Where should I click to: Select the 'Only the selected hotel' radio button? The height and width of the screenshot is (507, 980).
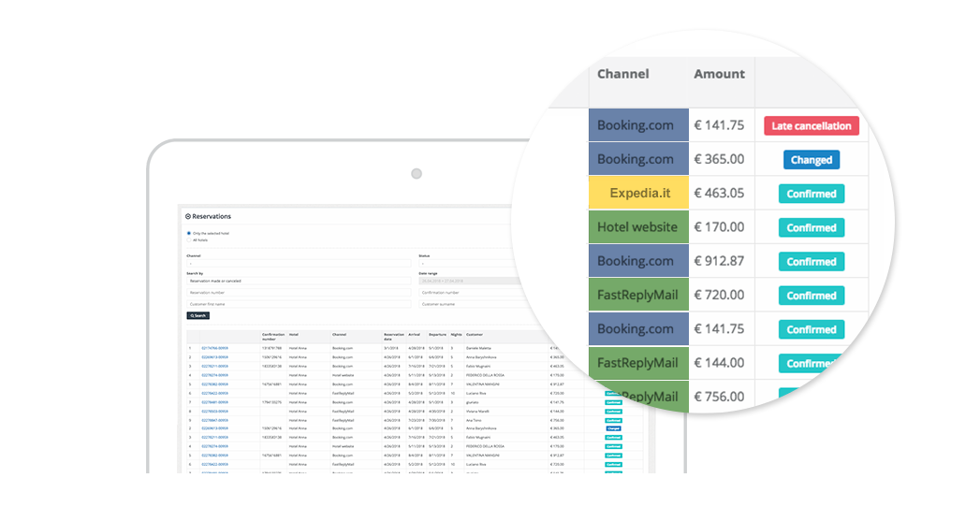(x=189, y=233)
